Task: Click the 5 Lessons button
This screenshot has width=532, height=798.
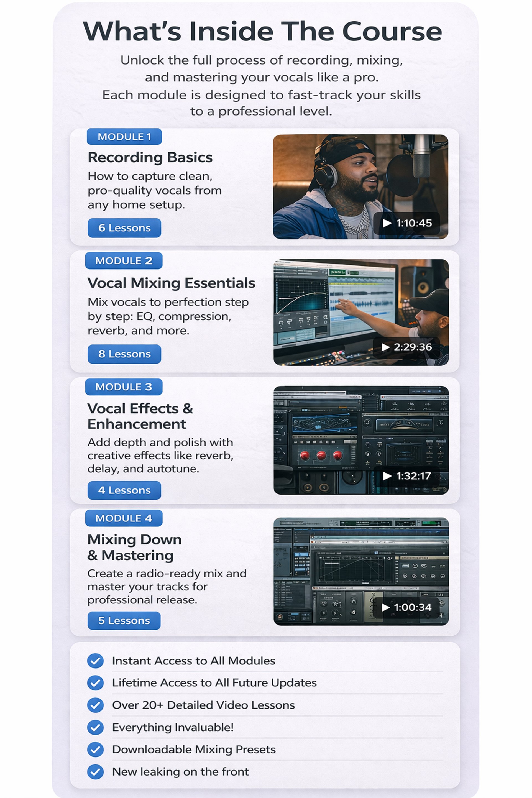Action: tap(124, 621)
